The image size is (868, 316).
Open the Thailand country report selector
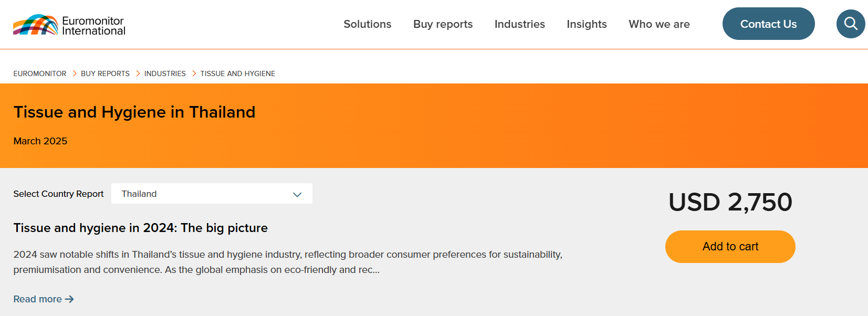tap(211, 194)
